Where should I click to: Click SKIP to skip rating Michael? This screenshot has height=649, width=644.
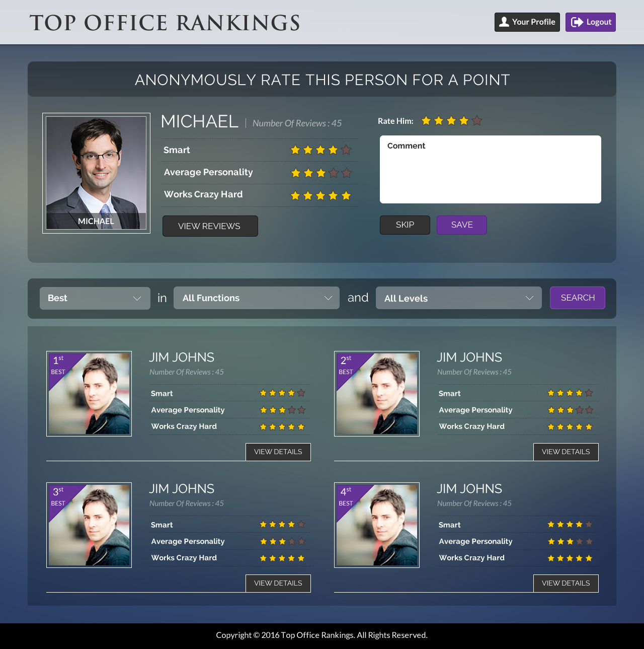[x=405, y=225]
